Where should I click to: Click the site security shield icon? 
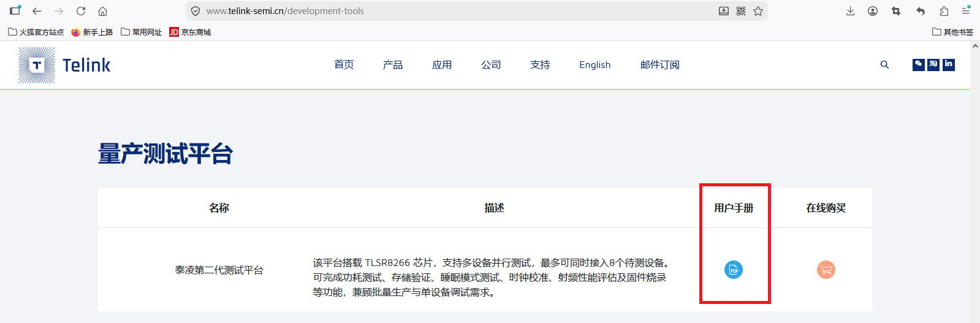tap(196, 11)
